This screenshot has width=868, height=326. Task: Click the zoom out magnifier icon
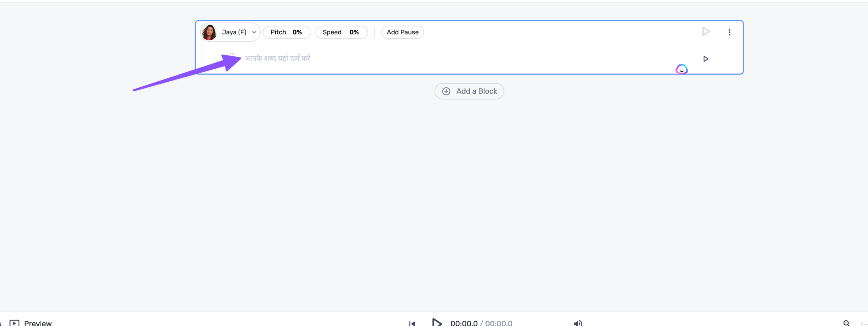(x=846, y=323)
